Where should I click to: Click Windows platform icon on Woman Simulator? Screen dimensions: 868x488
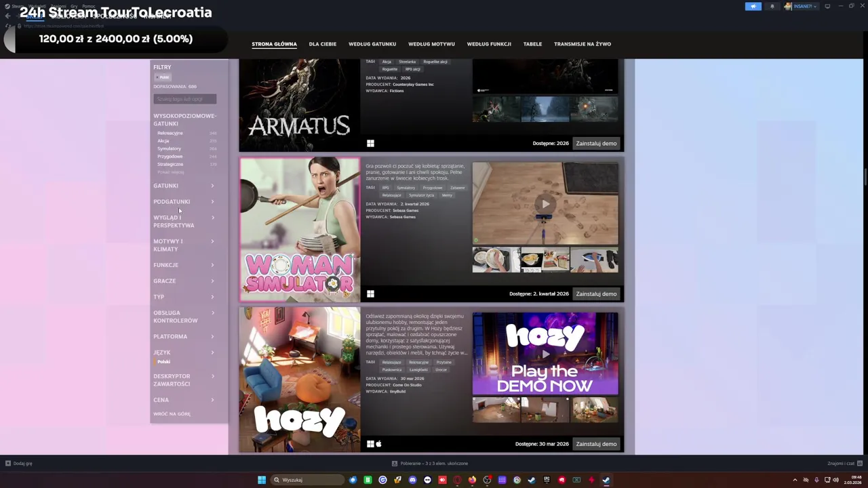click(x=370, y=293)
